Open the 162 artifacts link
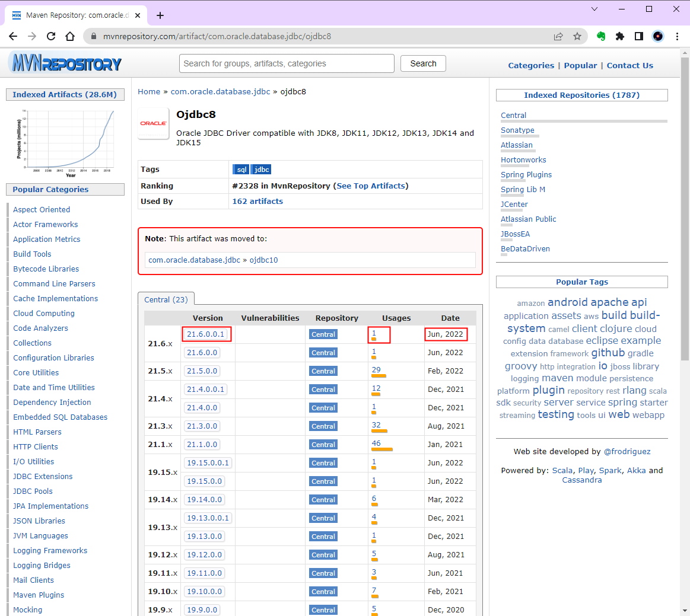690x616 pixels. (x=257, y=202)
